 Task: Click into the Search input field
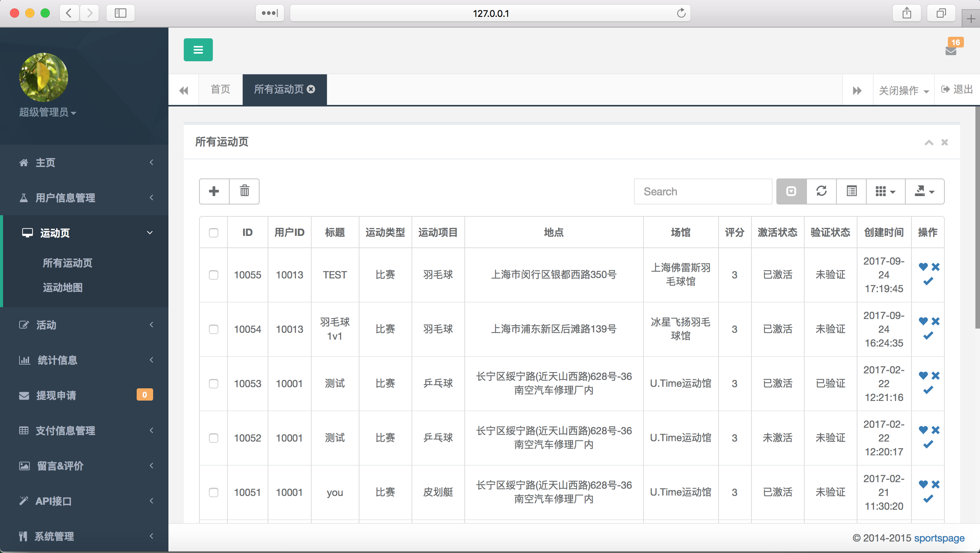(x=702, y=191)
